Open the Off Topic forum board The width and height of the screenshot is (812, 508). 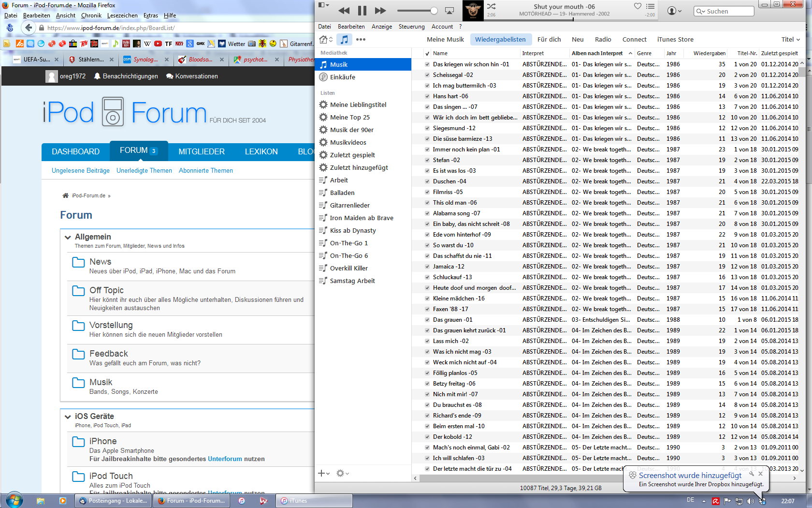pyautogui.click(x=106, y=290)
